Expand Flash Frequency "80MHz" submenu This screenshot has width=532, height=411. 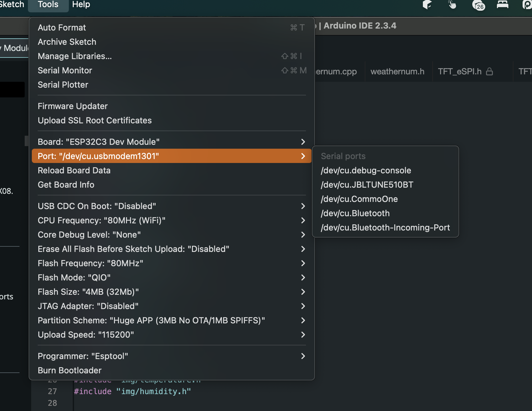click(x=172, y=263)
